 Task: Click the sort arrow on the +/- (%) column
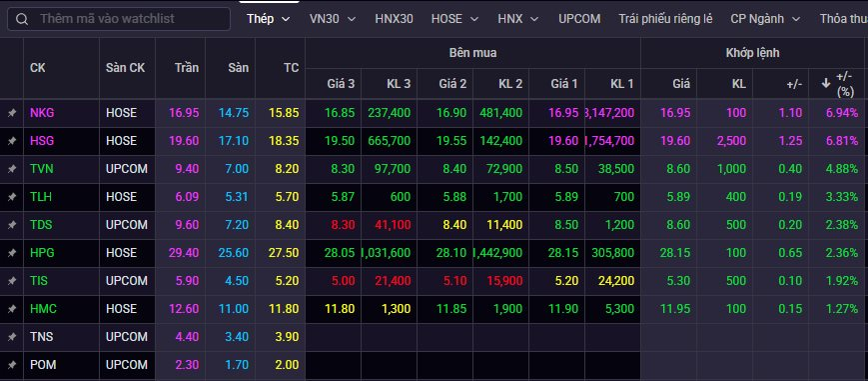point(825,83)
